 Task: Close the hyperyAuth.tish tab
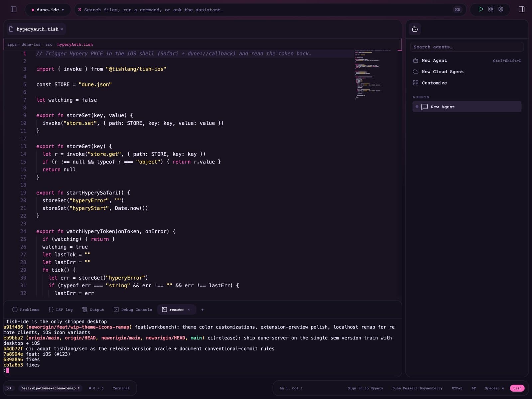click(x=62, y=29)
